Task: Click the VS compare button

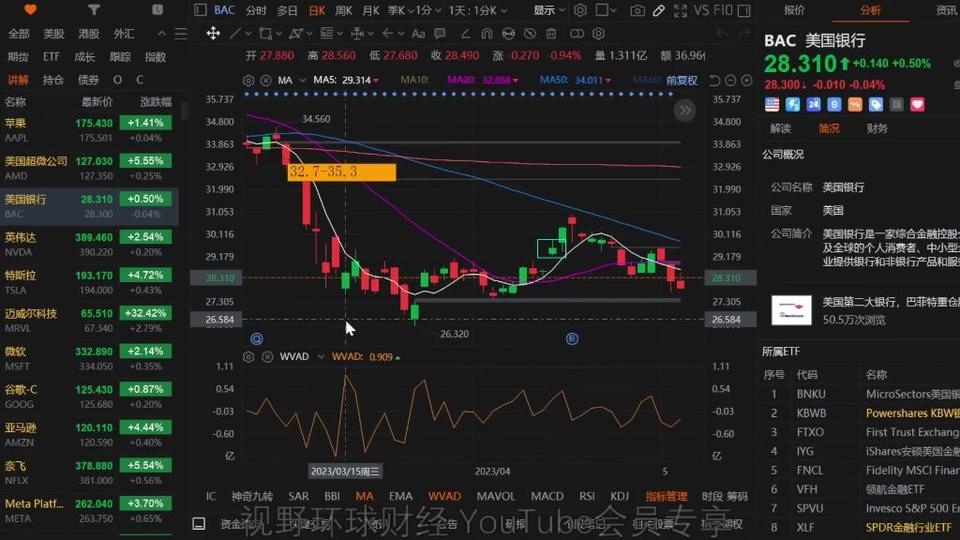Action: pos(702,10)
